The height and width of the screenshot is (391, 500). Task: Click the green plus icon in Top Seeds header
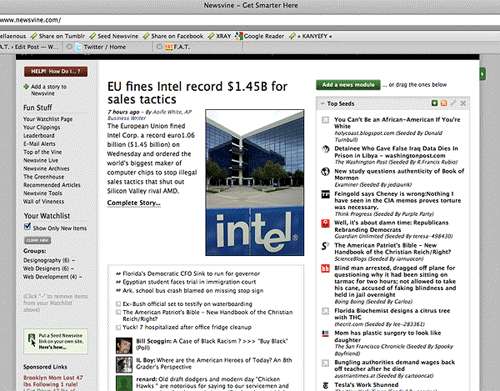coord(434,103)
